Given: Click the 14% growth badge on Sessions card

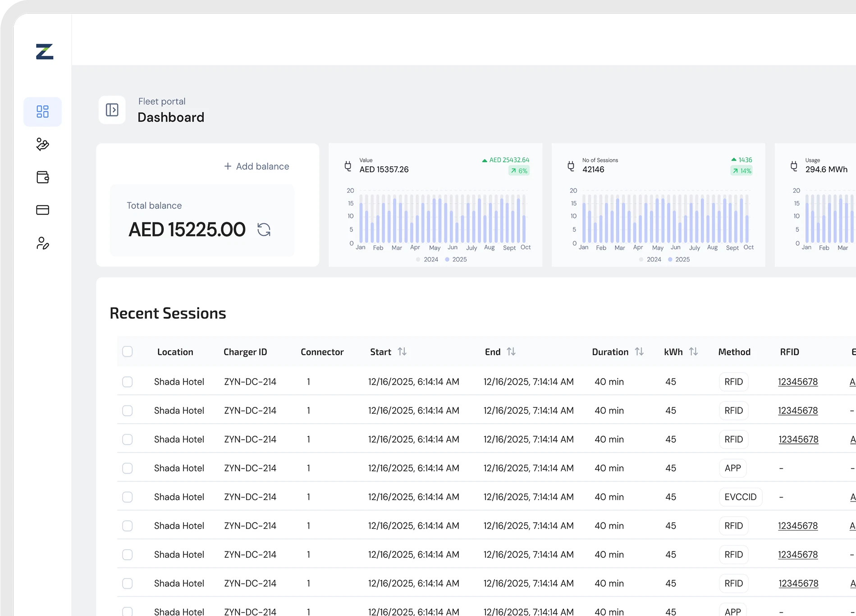Looking at the screenshot, I should (x=742, y=171).
